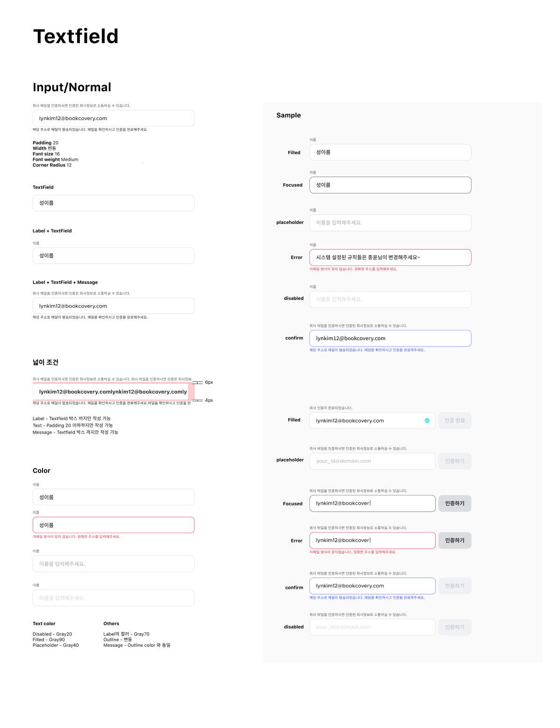
Task: Click the Filled sample name field
Action: (x=390, y=152)
